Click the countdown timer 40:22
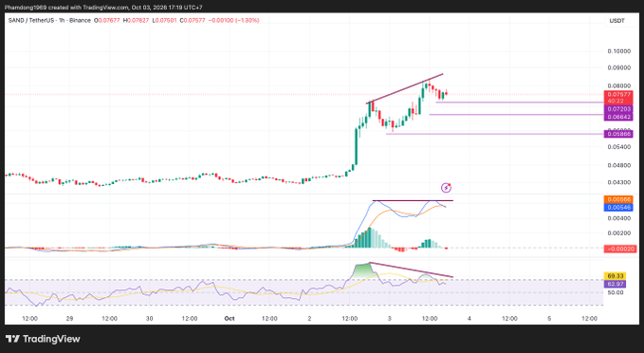 click(x=616, y=102)
